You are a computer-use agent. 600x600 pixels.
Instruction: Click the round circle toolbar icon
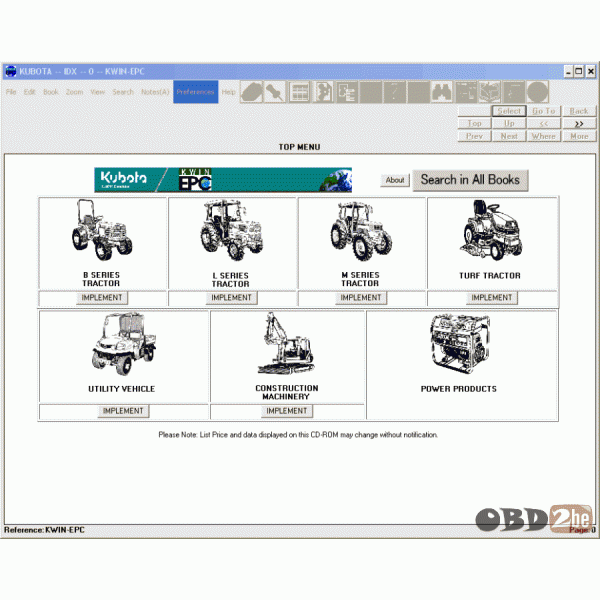[x=537, y=92]
